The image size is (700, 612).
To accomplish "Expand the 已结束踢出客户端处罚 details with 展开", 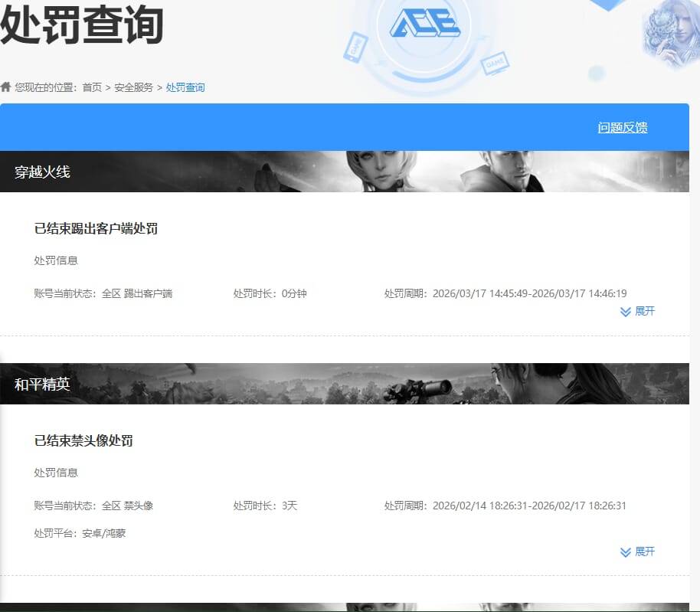I will click(x=637, y=311).
